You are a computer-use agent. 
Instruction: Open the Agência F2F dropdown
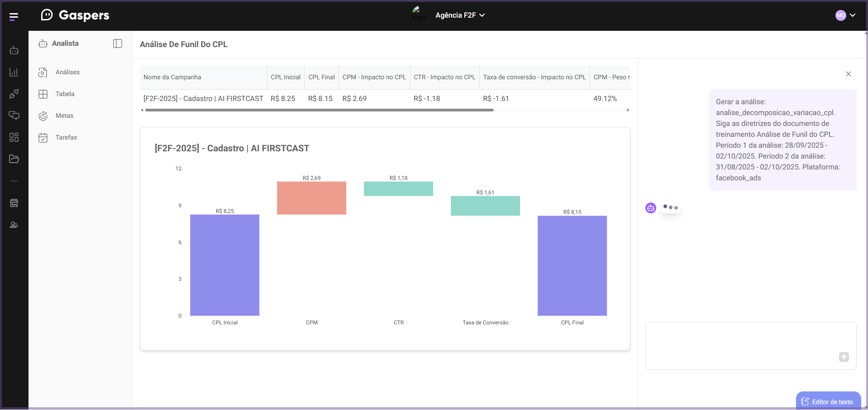click(460, 15)
